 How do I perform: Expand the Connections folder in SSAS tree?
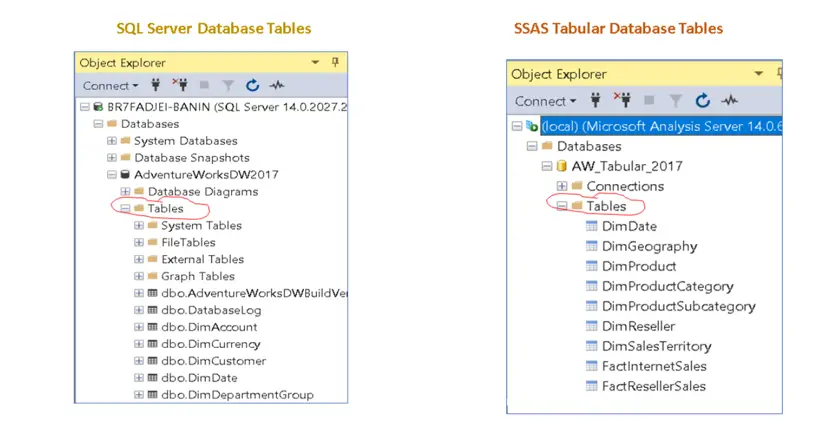562,186
